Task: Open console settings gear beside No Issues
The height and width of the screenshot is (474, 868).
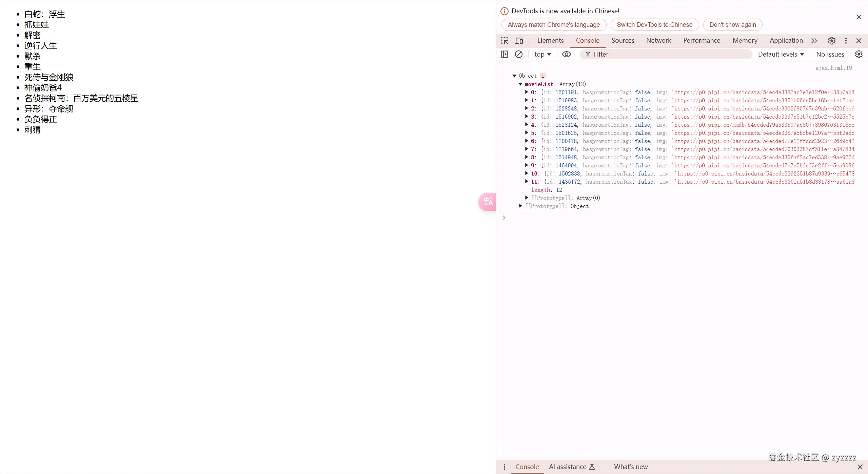Action: (x=859, y=54)
